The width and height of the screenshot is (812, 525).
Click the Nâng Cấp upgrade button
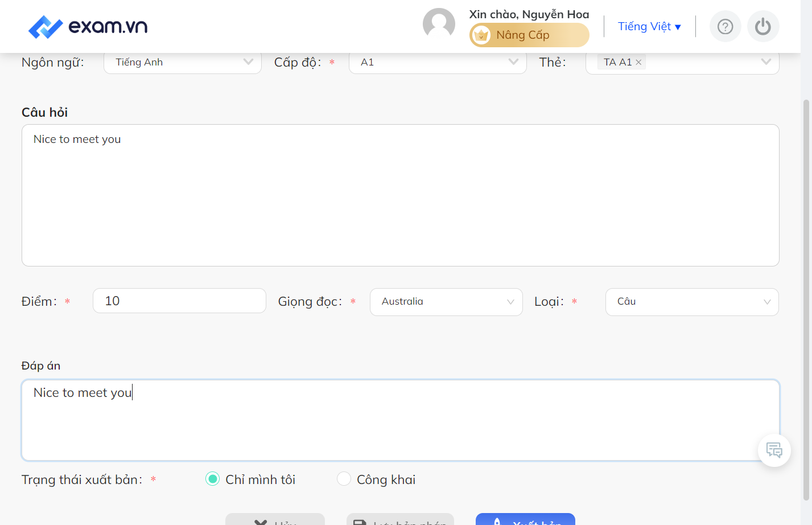tap(529, 35)
